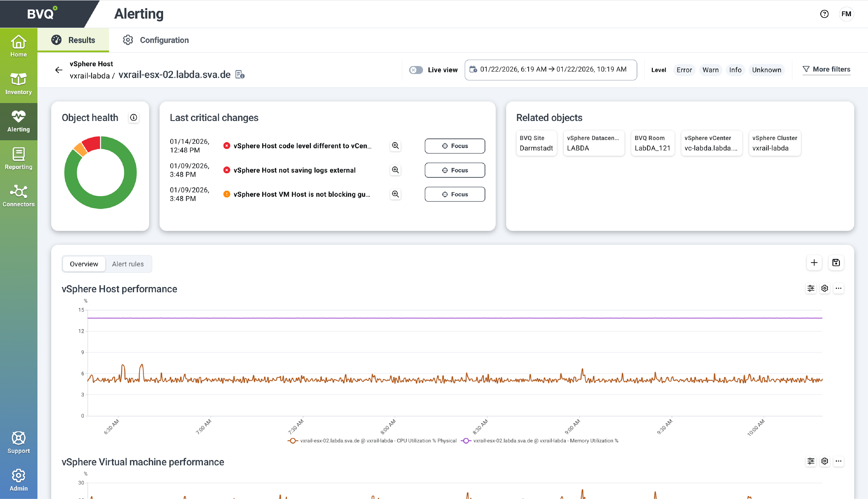Open vSphere Host performance chart settings gear
Viewport: 868px width, 499px height.
click(825, 288)
